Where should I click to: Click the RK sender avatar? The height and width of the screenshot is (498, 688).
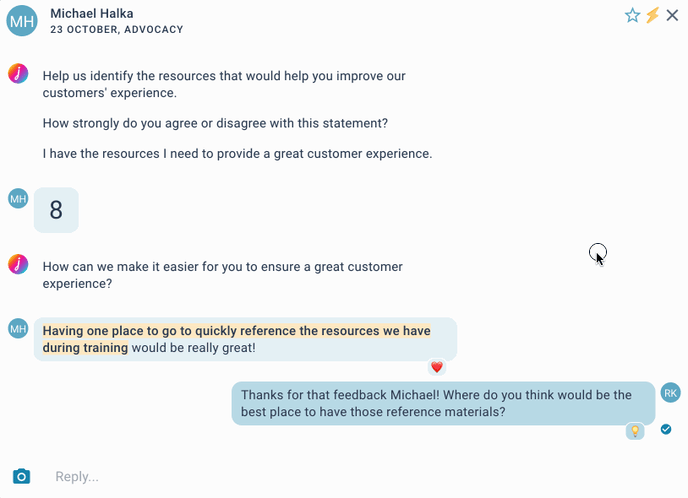pos(670,393)
